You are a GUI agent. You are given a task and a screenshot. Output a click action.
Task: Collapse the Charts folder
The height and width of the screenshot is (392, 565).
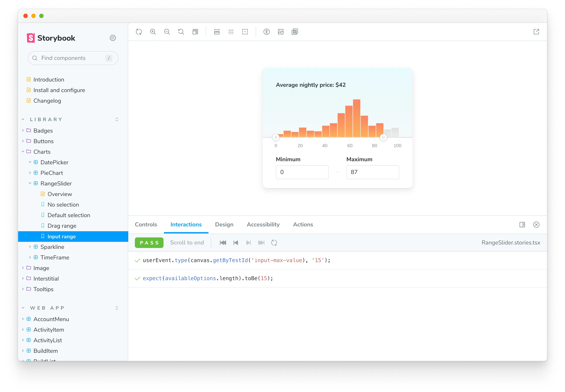point(23,152)
